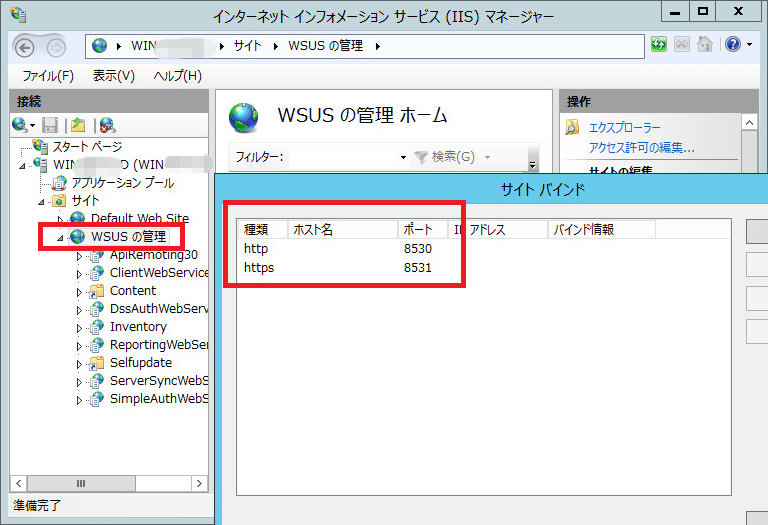Click the ポート column header
This screenshot has width=768, height=525.
[x=423, y=229]
